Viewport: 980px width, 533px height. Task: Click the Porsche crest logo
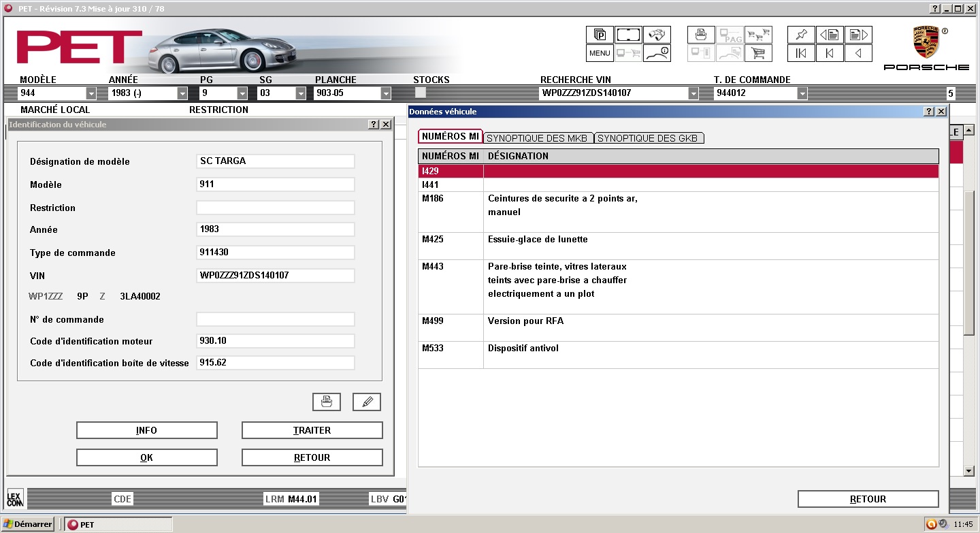(x=926, y=43)
